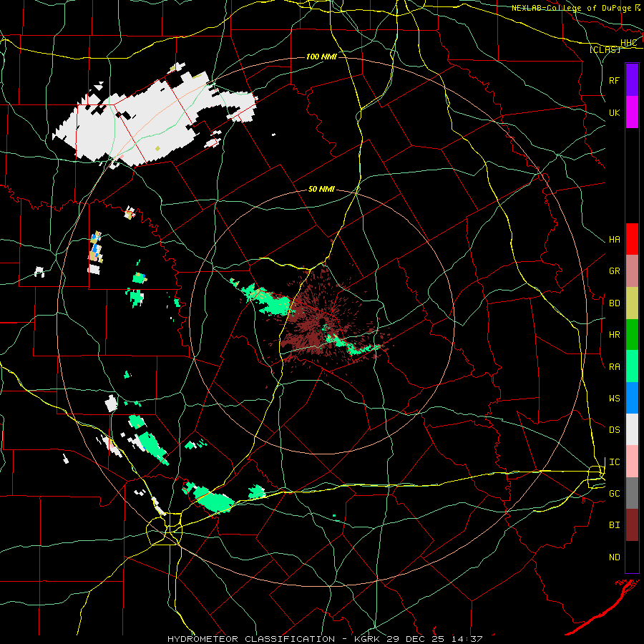Select the 'GR' legend label
Screen dimensions: 644x644
coord(615,271)
